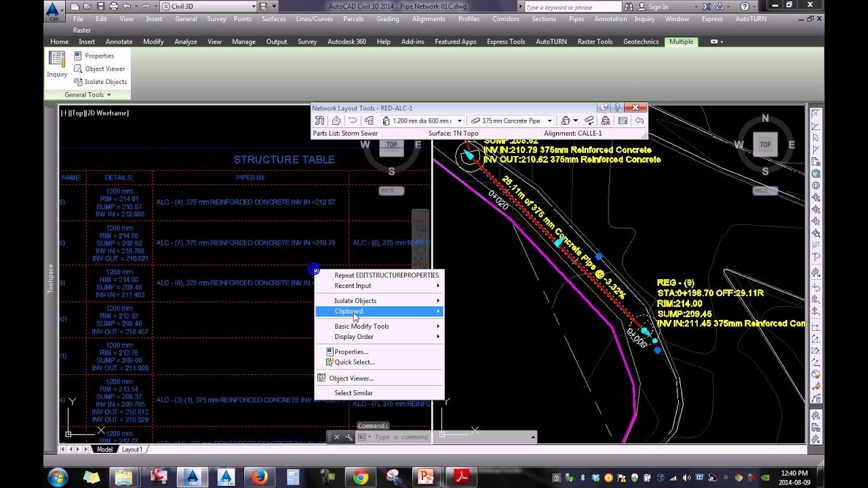Click the undo arrow in Network Layout Tools
Viewport: 868px width, 488px height.
[639, 121]
